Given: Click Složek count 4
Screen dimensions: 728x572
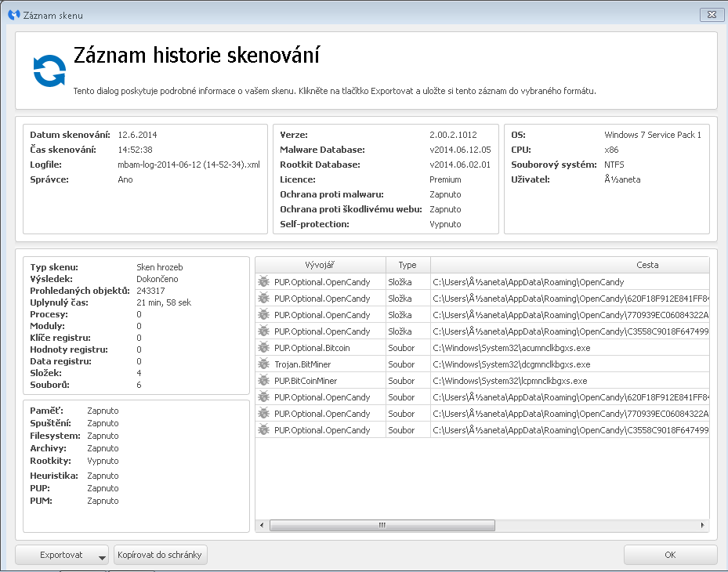Looking at the screenshot, I should point(139,373).
